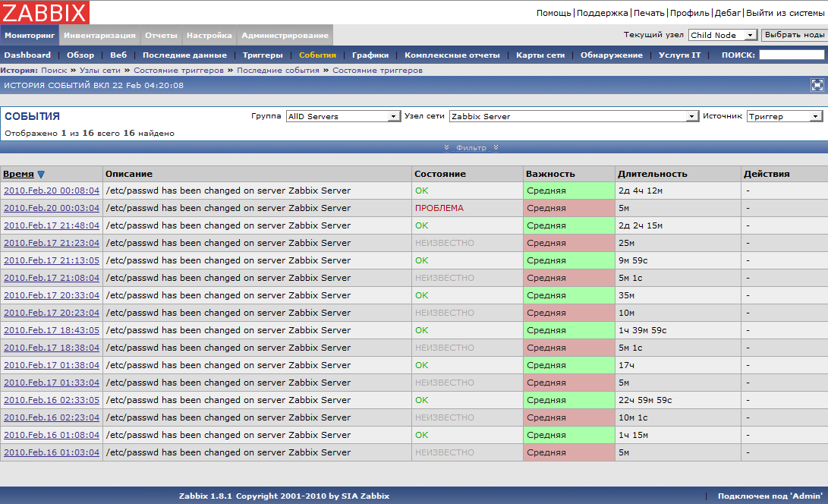828x504 pixels.
Task: Focus the ПОИСК search field
Action: click(792, 55)
